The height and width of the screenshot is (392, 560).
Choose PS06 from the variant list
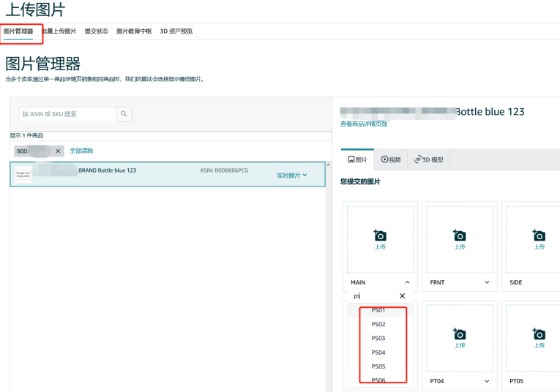[380, 380]
